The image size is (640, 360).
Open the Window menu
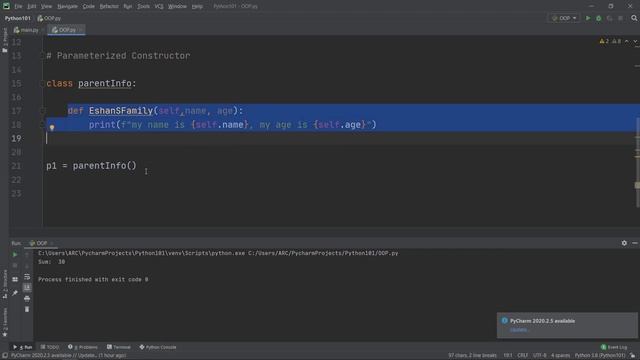click(x=177, y=6)
